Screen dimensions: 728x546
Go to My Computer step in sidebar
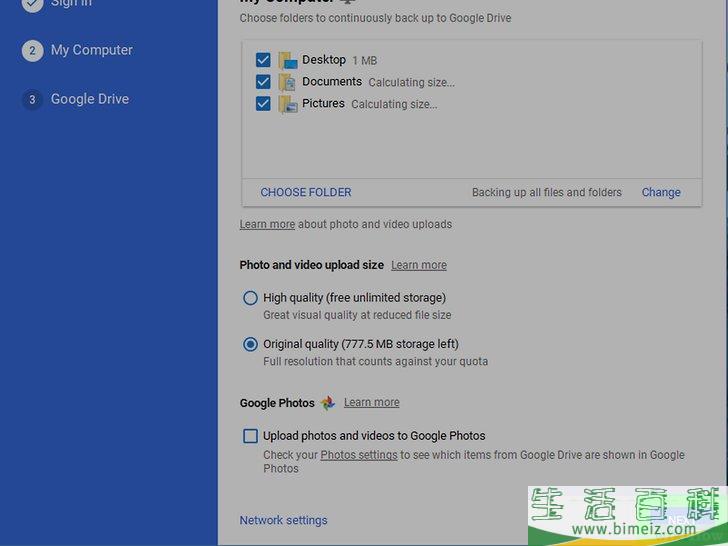[91, 50]
